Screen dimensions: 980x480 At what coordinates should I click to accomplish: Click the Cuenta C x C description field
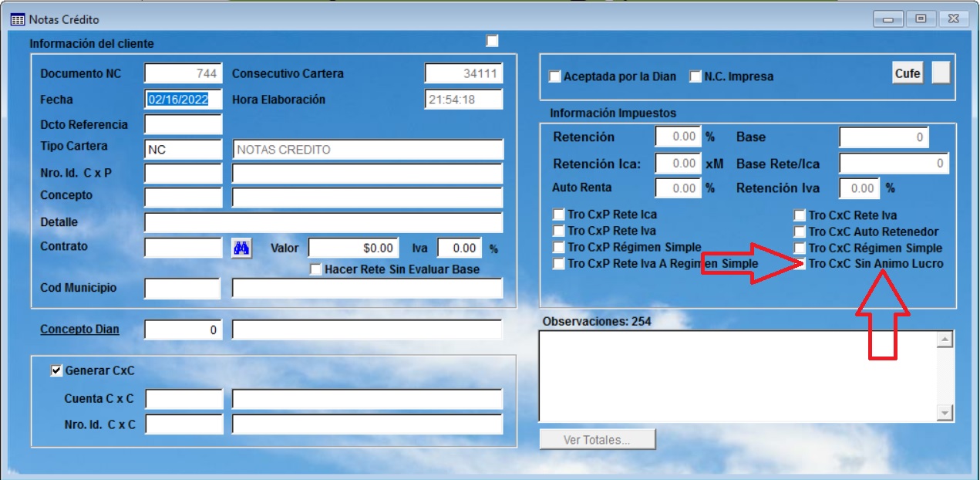pyautogui.click(x=367, y=399)
